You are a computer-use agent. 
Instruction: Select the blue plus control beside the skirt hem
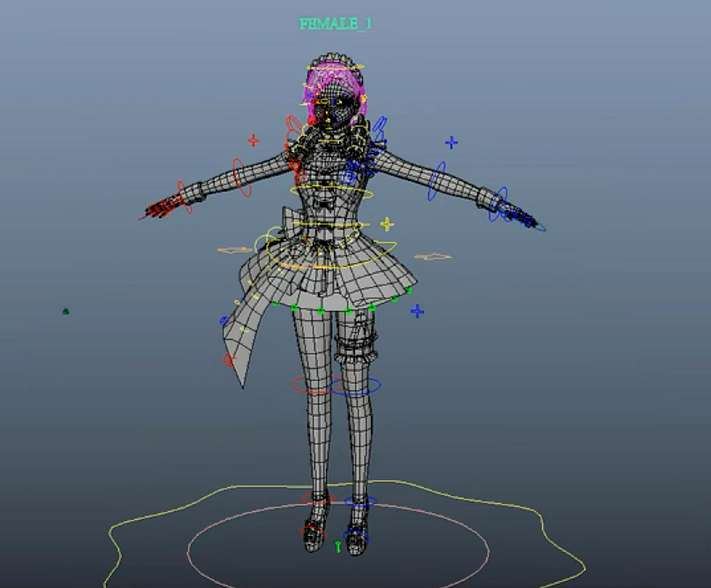pos(417,311)
